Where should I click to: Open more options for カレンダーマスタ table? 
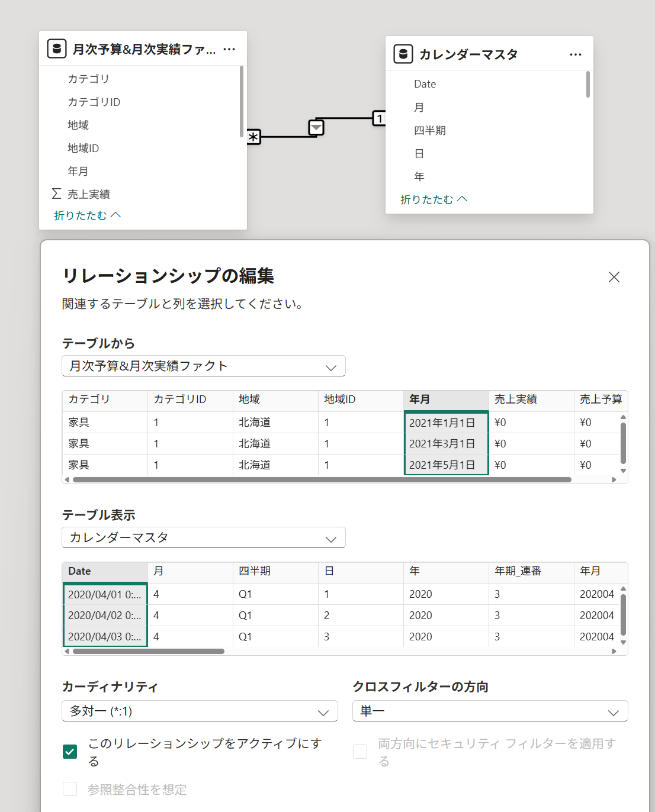point(576,54)
